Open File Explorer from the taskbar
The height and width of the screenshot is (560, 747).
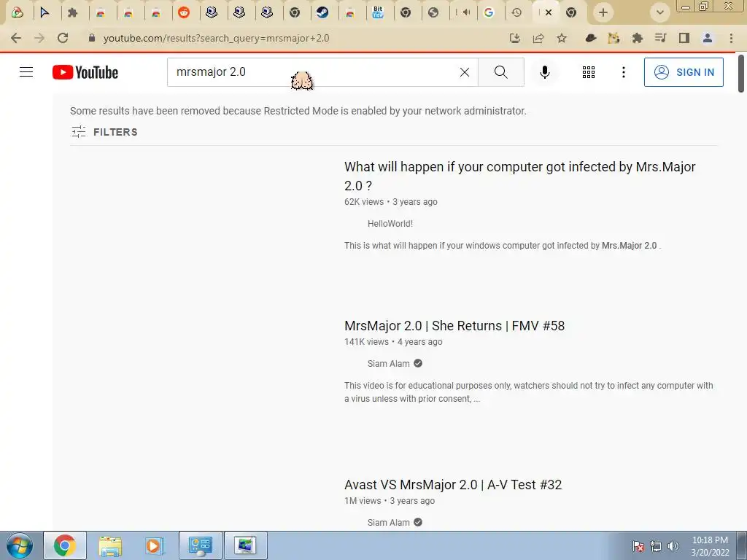tap(110, 545)
